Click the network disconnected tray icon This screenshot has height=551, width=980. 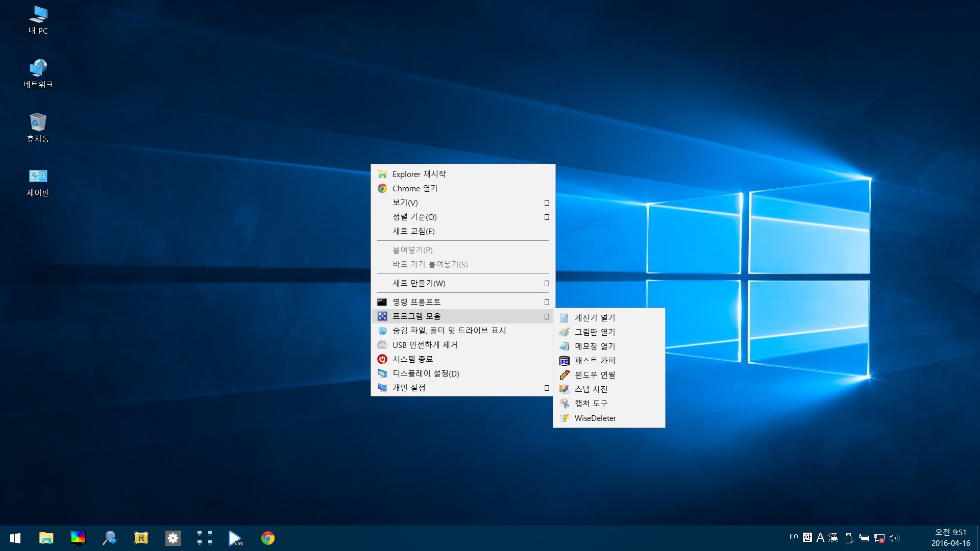(x=879, y=538)
